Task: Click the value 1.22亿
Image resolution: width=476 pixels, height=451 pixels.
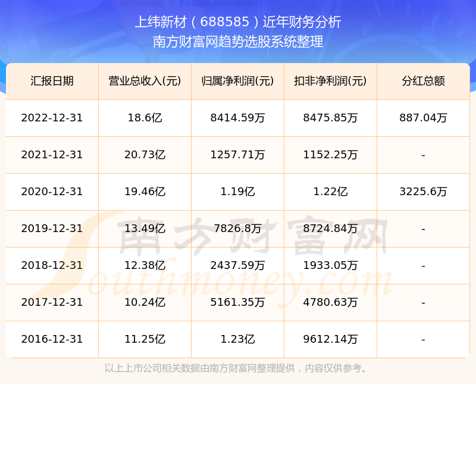Action: (330, 192)
